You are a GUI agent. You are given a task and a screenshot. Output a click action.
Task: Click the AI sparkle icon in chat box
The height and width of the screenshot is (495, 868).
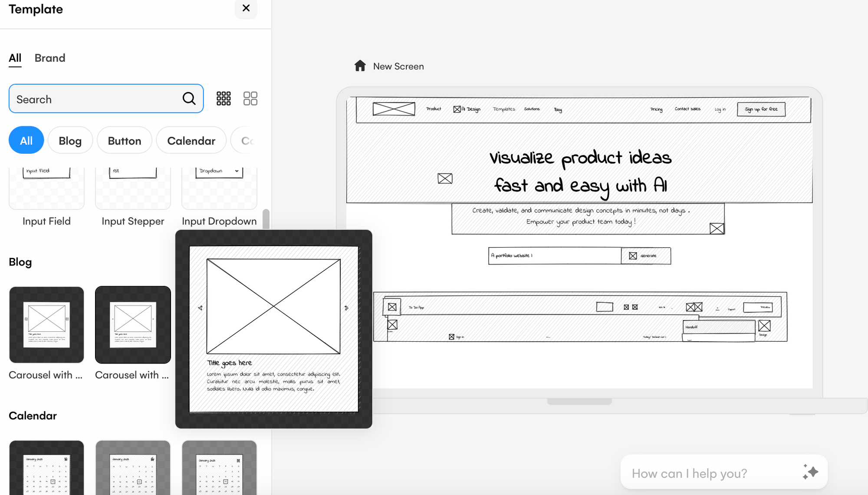point(810,472)
